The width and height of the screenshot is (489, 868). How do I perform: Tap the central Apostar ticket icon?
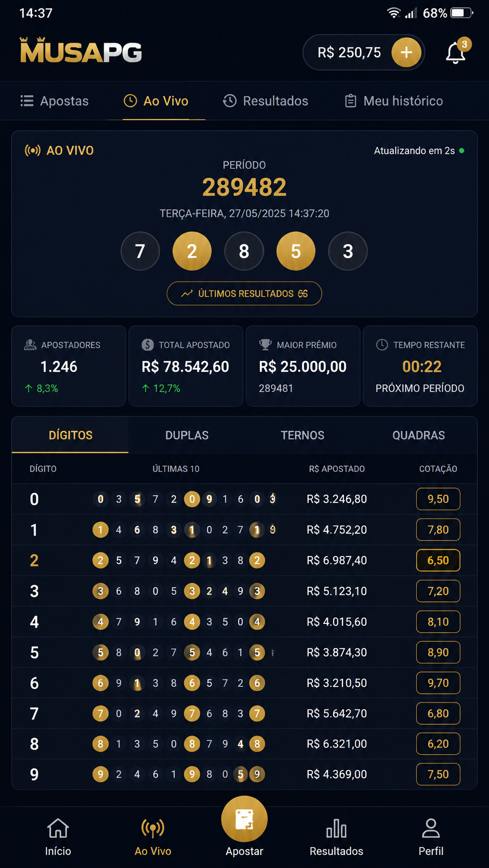coord(244,819)
